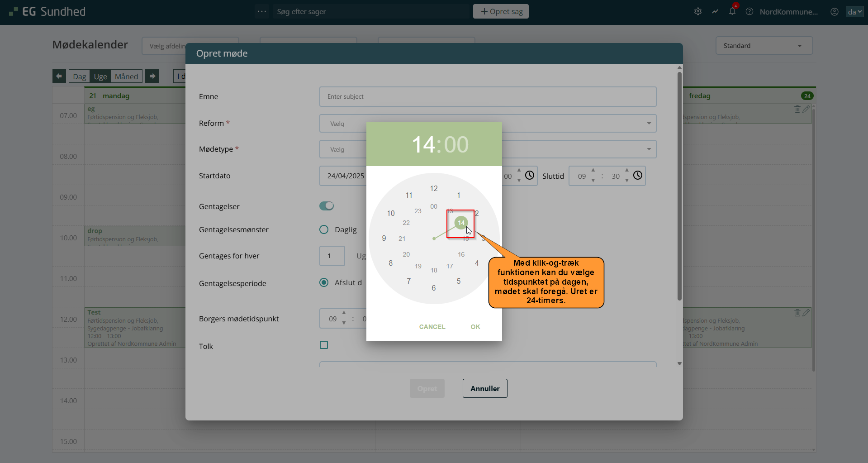Click the next week arrow
Image resolution: width=868 pixels, height=463 pixels.
click(x=152, y=76)
